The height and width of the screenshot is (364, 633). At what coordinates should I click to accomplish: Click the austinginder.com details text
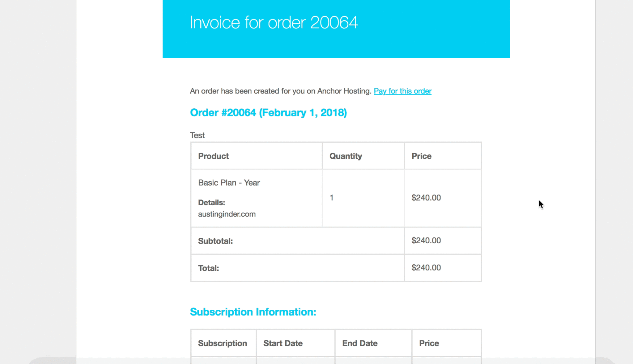tap(227, 214)
